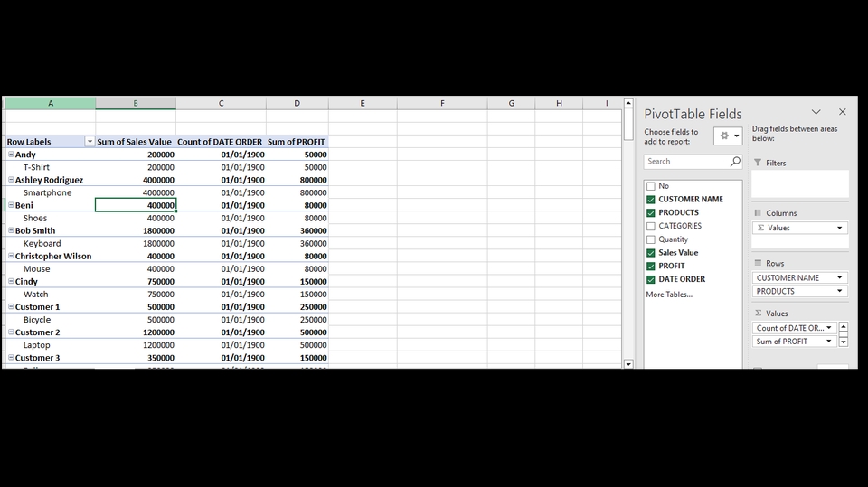Click the Sum of Sales Value header cell
The width and height of the screenshot is (868, 487).
[x=136, y=142]
